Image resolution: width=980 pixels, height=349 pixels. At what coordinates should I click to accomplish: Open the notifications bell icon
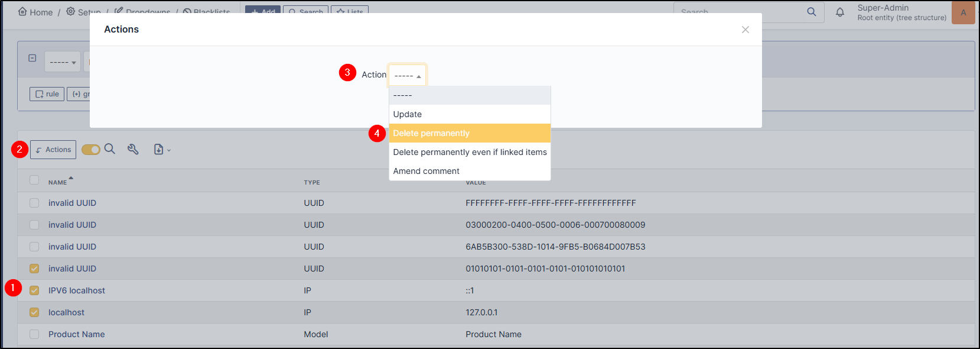840,12
